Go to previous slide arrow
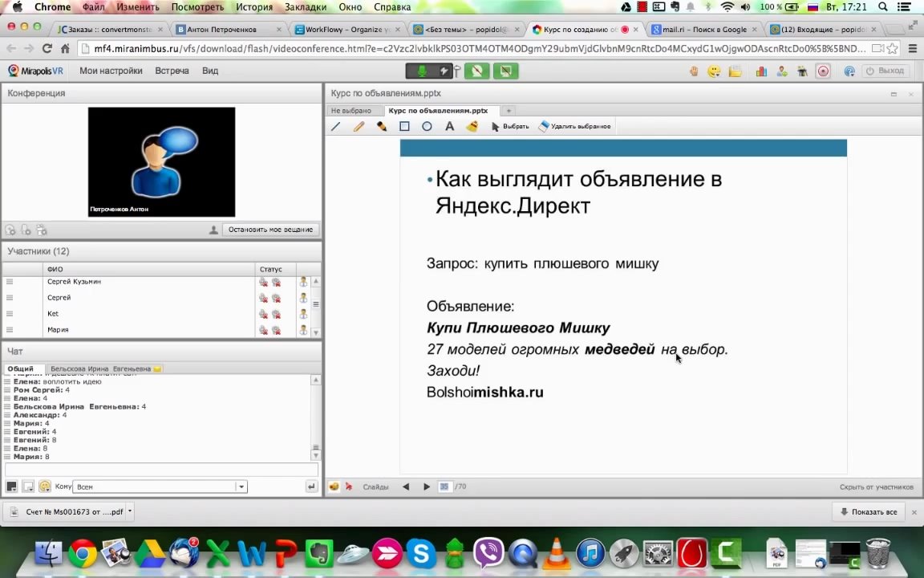The width and height of the screenshot is (924, 578). pyautogui.click(x=406, y=486)
